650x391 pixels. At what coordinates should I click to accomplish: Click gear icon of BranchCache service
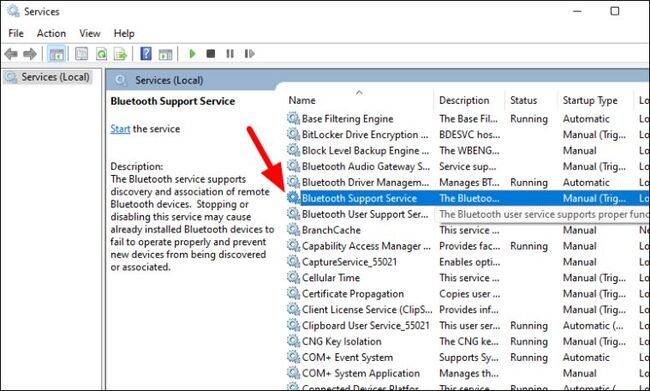point(293,230)
